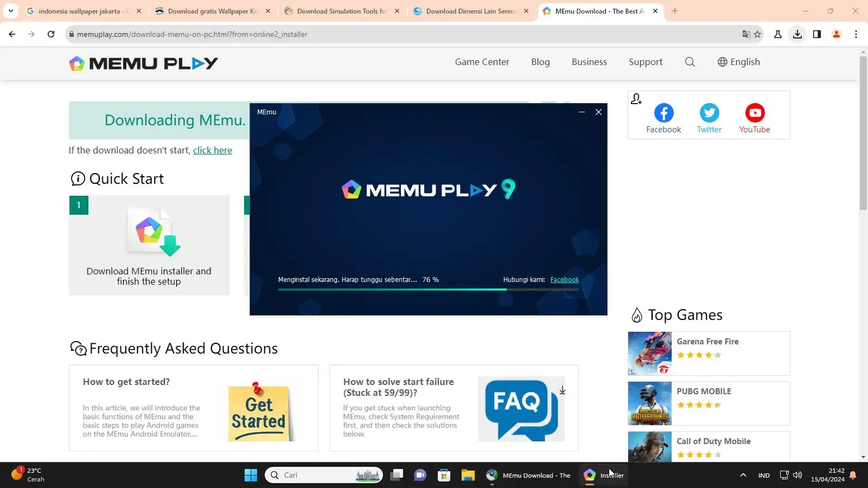Switch to Chrome 'MEmu Download' taskbar button
Image resolution: width=868 pixels, height=488 pixels.
[x=528, y=476]
